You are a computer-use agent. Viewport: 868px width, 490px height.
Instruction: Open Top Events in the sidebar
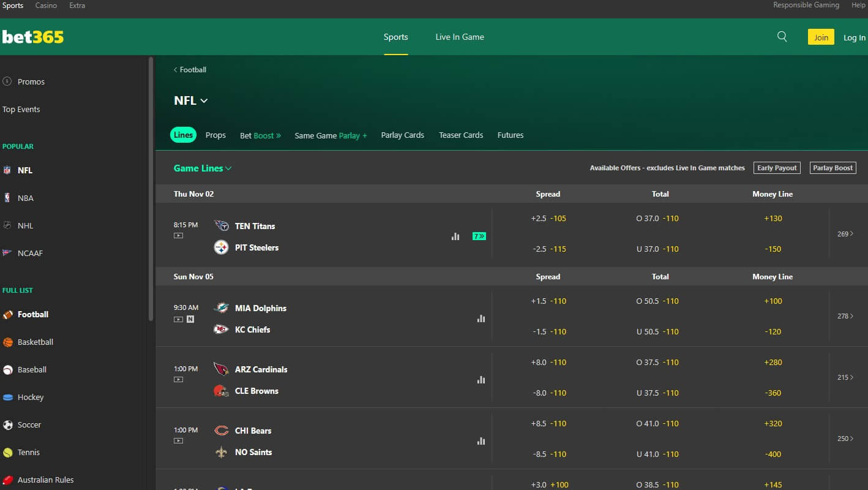(21, 109)
